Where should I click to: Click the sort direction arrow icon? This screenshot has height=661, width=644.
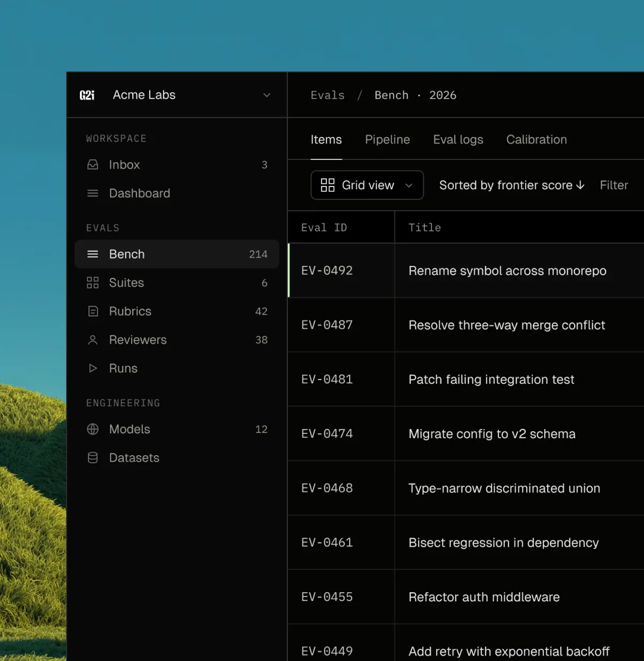(581, 185)
